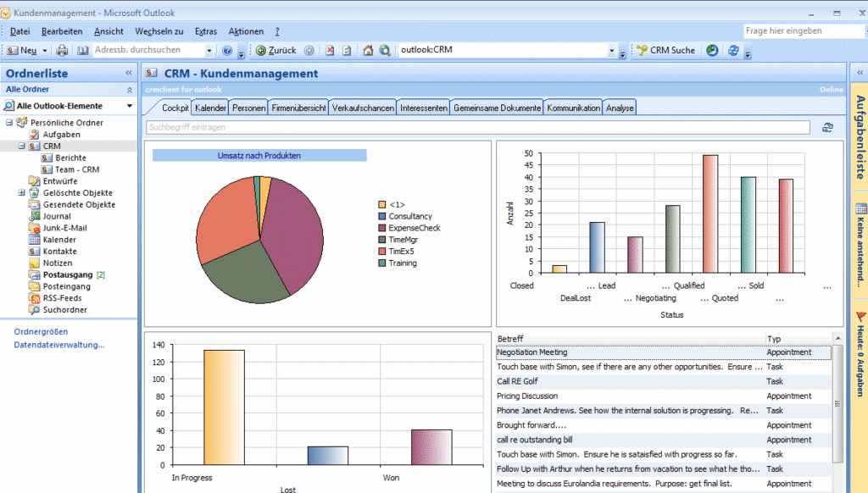This screenshot has height=493, width=868.
Task: Select the Negotiation Meeting row
Action: (663, 352)
